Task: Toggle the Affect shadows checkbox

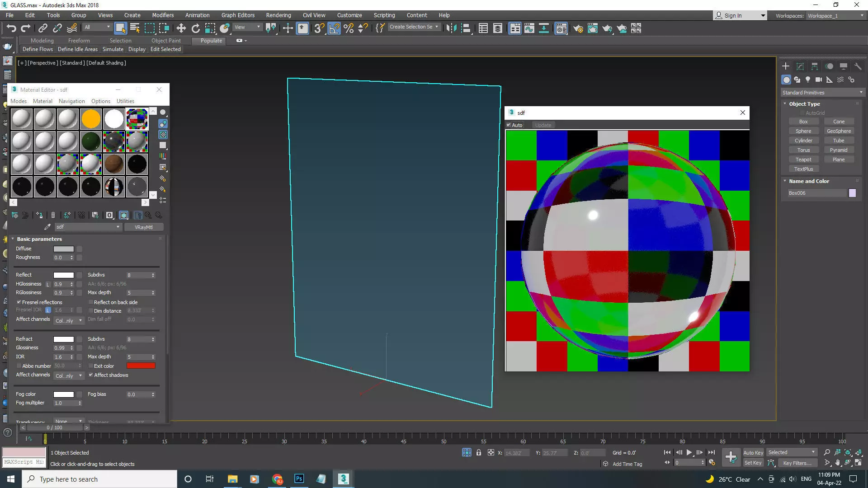Action: [x=91, y=375]
